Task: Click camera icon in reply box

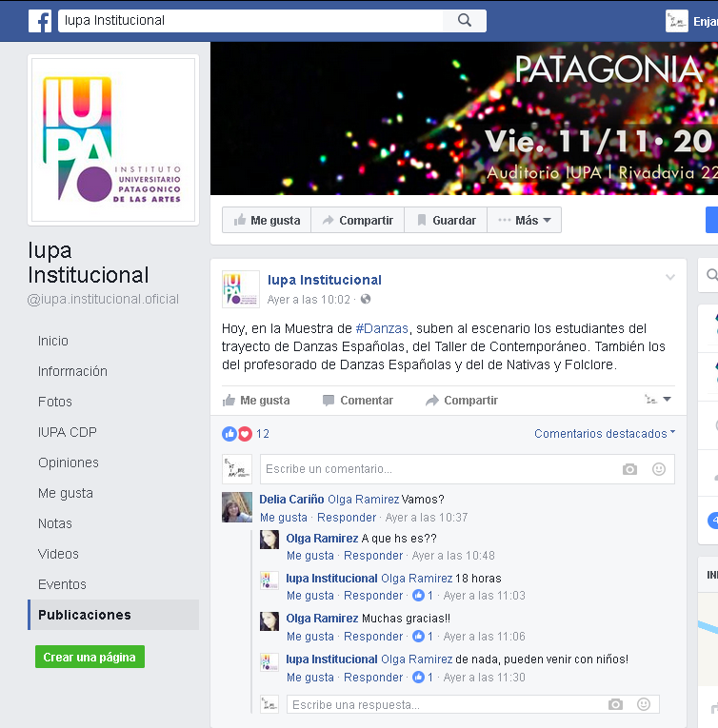Action: (x=615, y=705)
